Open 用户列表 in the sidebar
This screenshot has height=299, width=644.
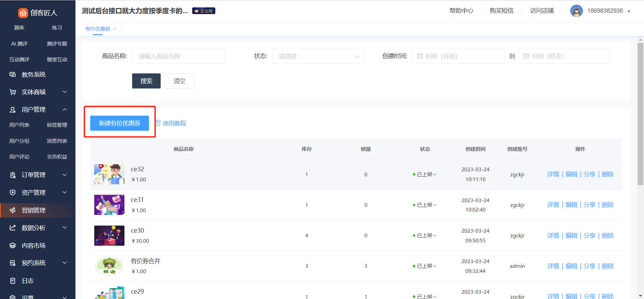point(19,125)
